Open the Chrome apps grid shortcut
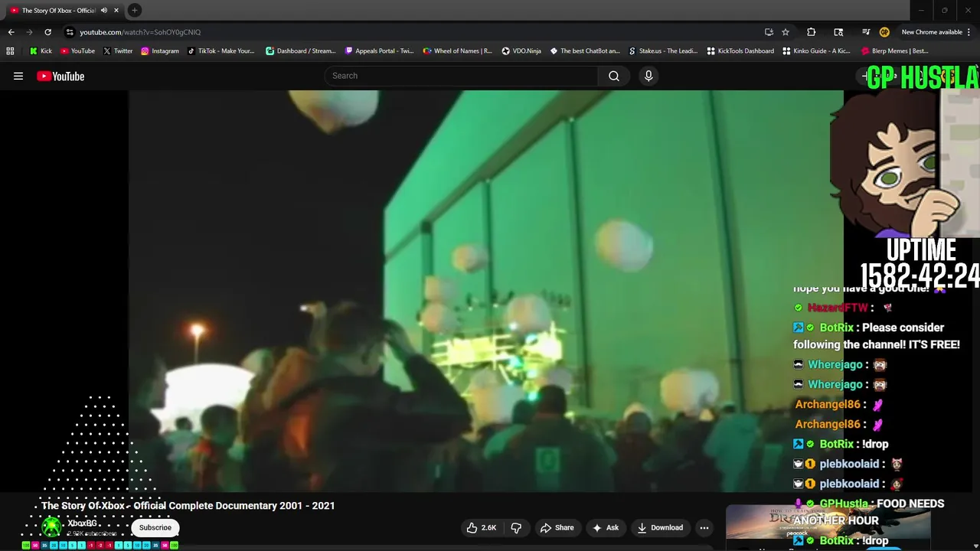 tap(10, 51)
